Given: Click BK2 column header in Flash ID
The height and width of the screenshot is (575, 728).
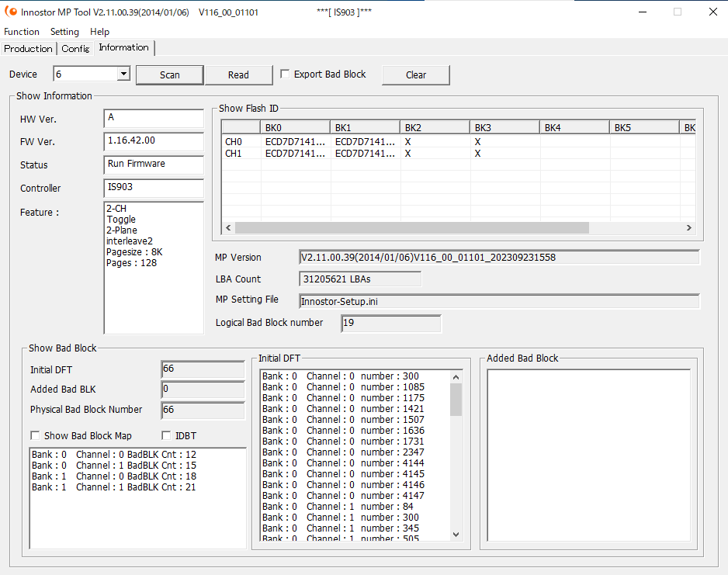Looking at the screenshot, I should 435,127.
